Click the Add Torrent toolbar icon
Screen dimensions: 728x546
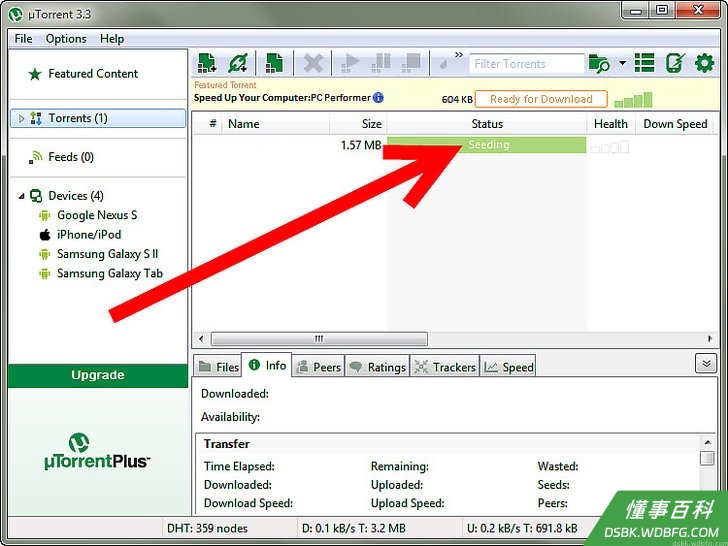[207, 63]
